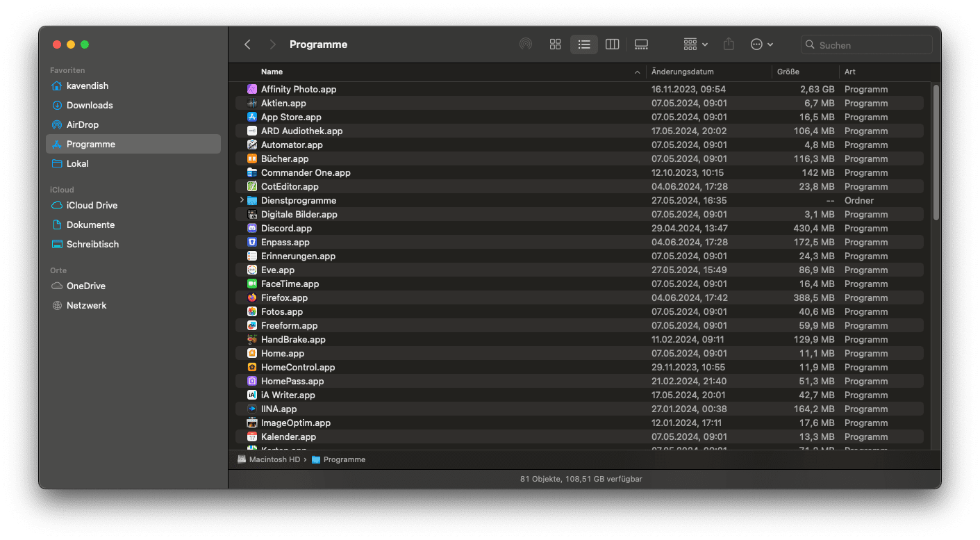This screenshot has width=980, height=540.
Task: Click date 17.05.2024, 20:02 of ARD Audiothek
Action: tap(689, 131)
